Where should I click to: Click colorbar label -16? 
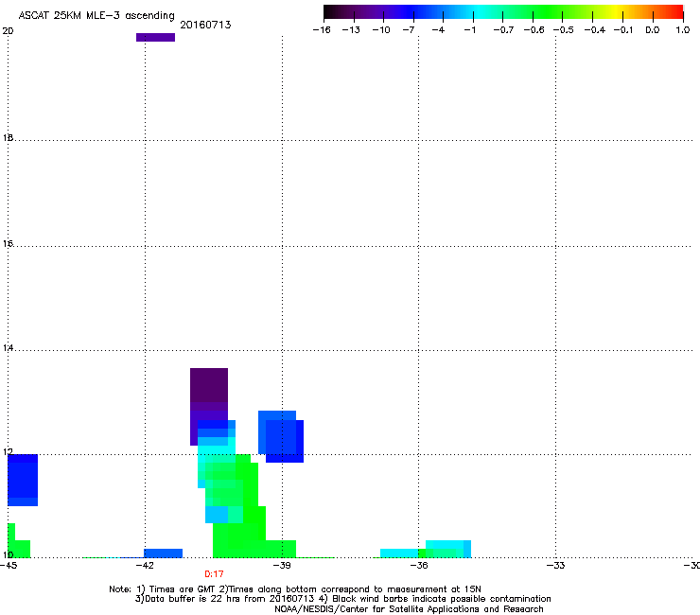(322, 30)
